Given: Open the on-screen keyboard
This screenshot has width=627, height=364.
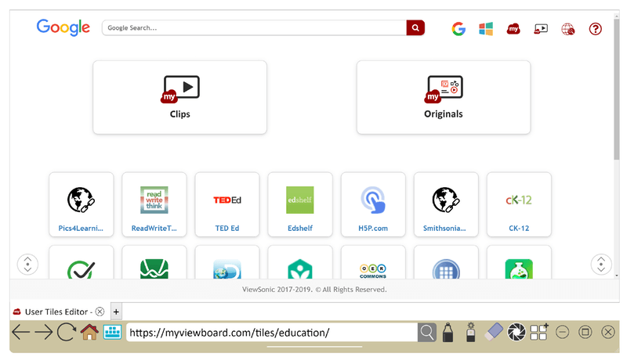Looking at the screenshot, I should pos(112,332).
